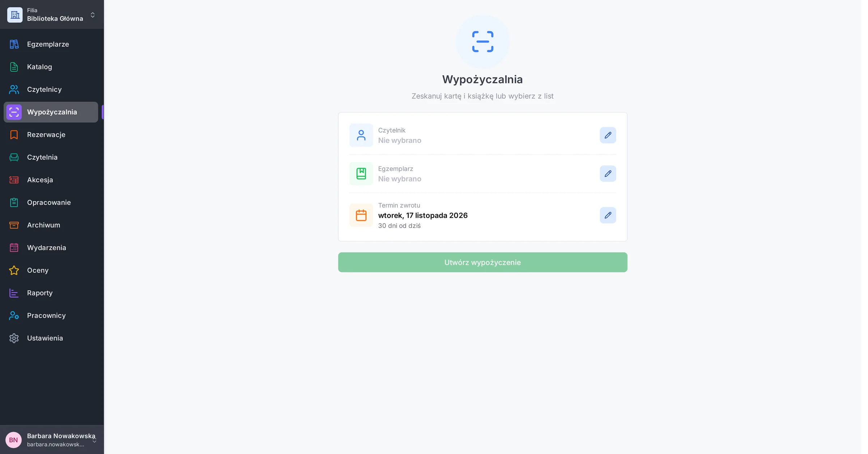Screen dimensions: 868x454
Task: Click the Czytelnia armchair icon
Action: [14, 157]
